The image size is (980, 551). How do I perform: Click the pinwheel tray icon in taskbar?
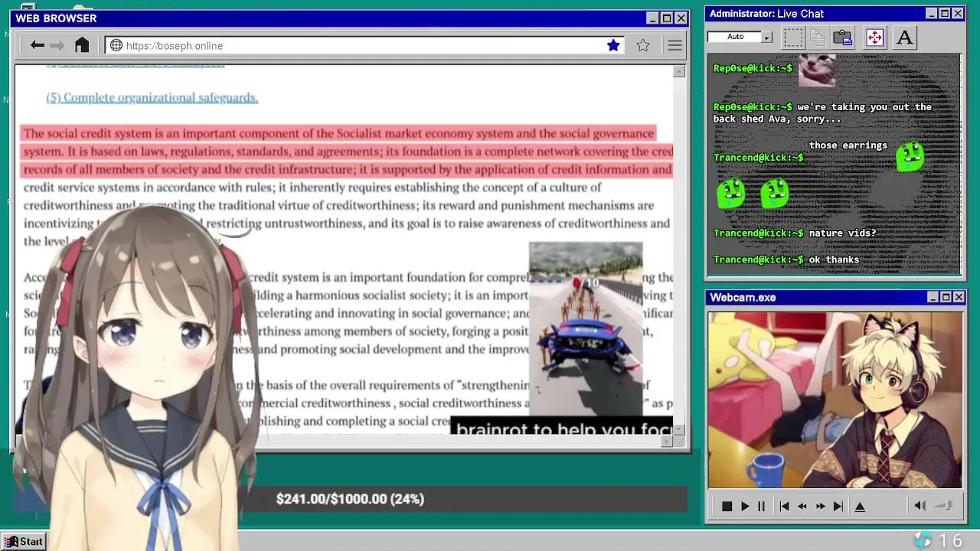tap(923, 540)
